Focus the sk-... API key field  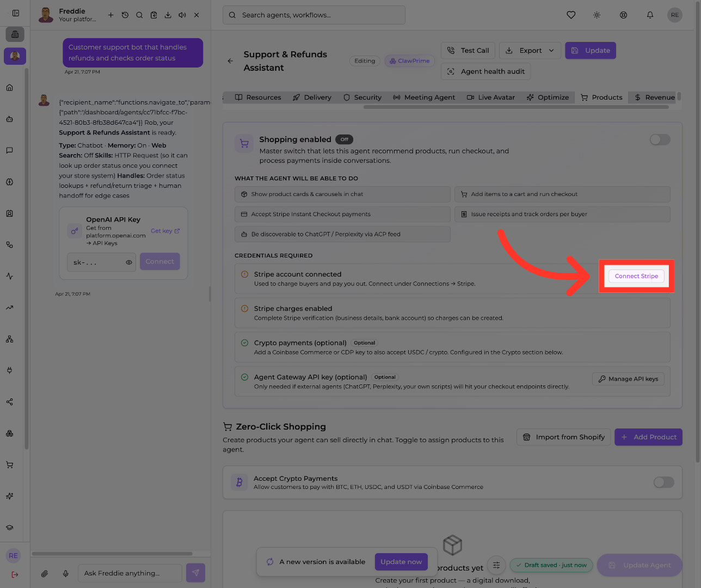pos(101,262)
